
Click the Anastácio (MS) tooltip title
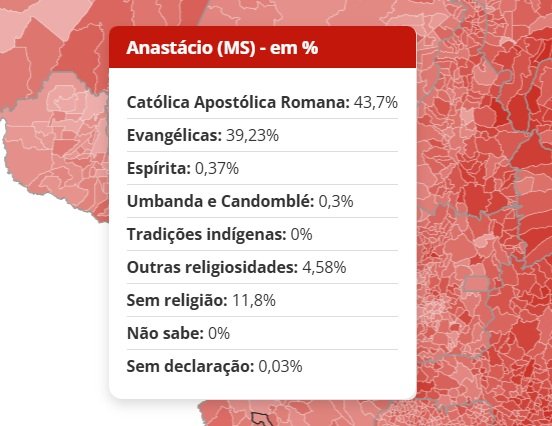tap(222, 48)
